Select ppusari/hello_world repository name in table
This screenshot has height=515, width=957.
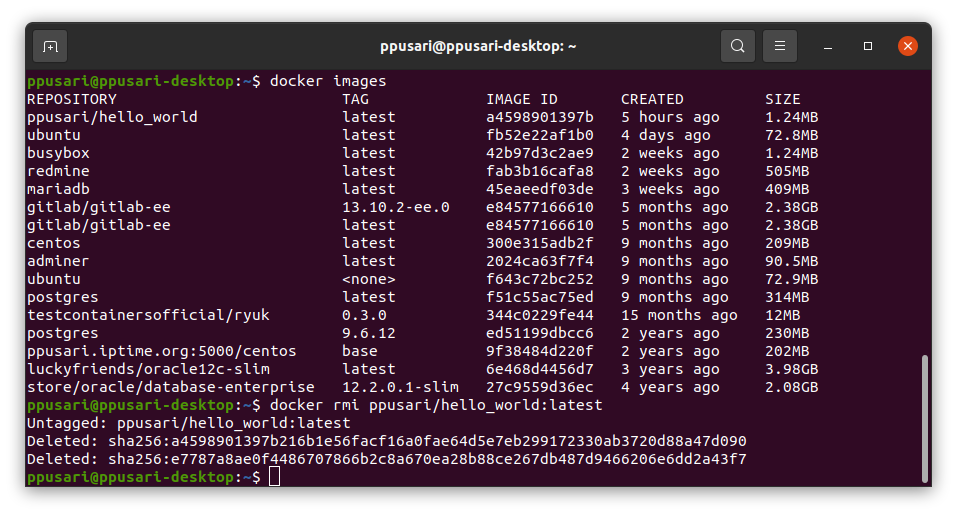(112, 117)
